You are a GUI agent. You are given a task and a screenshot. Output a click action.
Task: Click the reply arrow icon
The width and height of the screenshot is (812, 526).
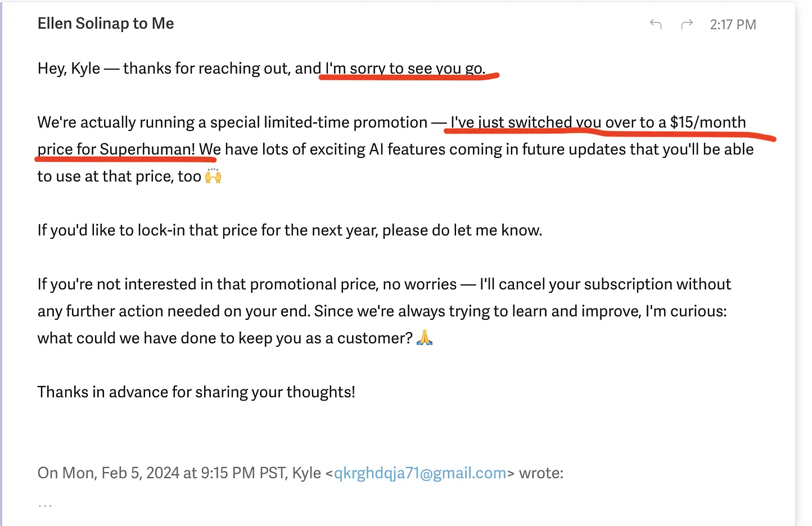click(656, 24)
